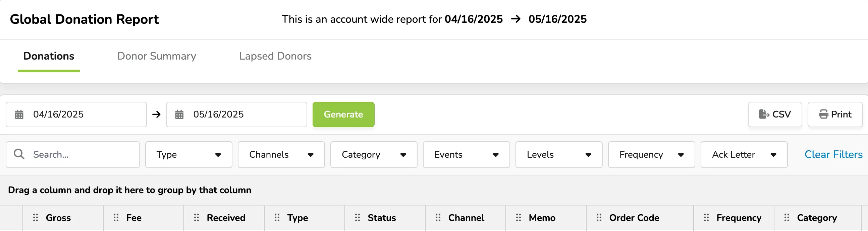Click the magnifying glass search icon
Viewport: 868px width, 231px height.
19,154
